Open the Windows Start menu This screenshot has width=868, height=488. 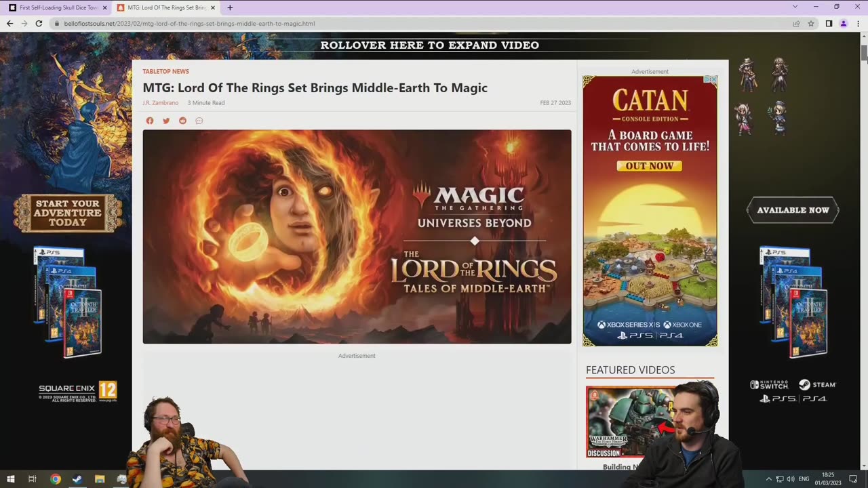click(10, 479)
